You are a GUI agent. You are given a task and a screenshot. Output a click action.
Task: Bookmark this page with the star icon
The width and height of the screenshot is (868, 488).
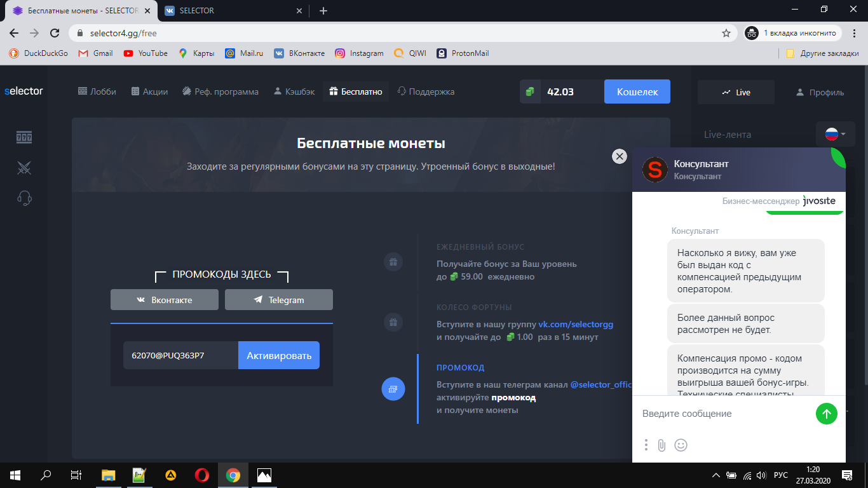726,33
